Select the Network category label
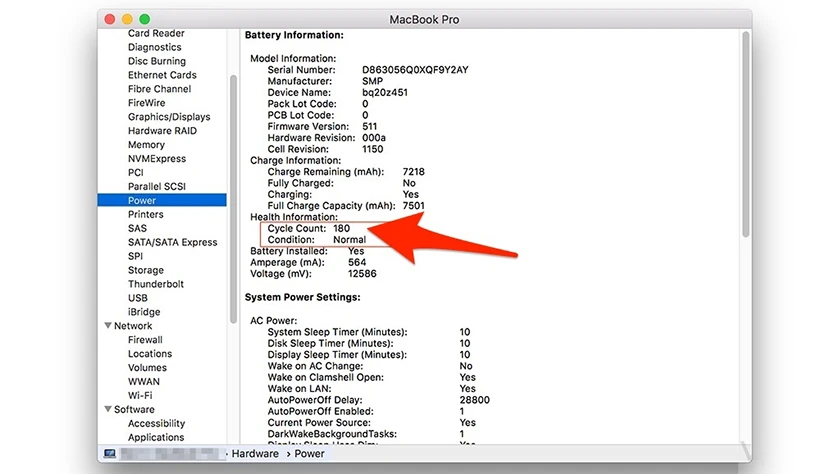Screen dimensions: 840x474 [x=133, y=326]
